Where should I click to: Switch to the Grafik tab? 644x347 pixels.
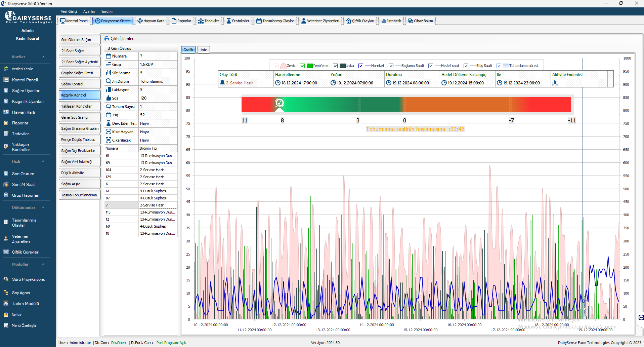pos(188,50)
